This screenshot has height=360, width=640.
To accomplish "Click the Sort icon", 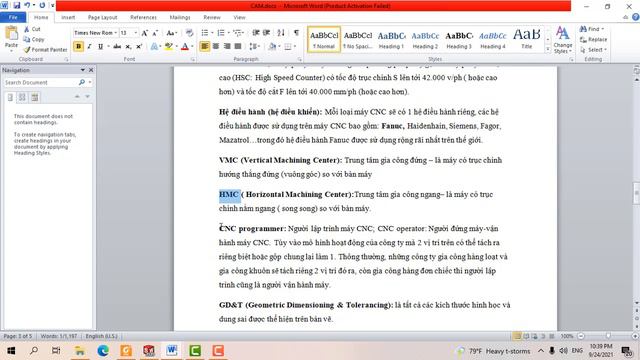I will [281, 33].
